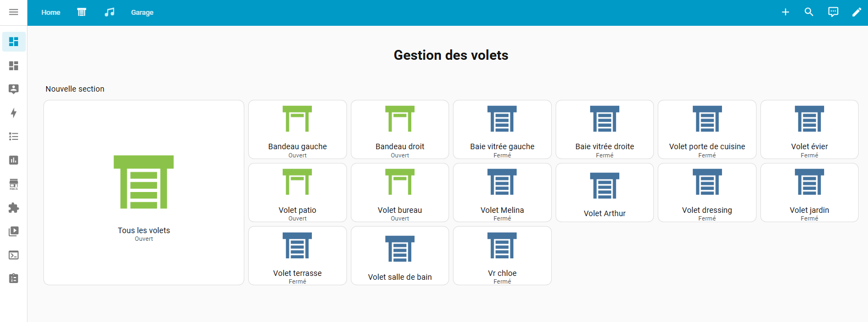The width and height of the screenshot is (868, 322).
Task: Click the search magnifier icon
Action: (x=809, y=12)
